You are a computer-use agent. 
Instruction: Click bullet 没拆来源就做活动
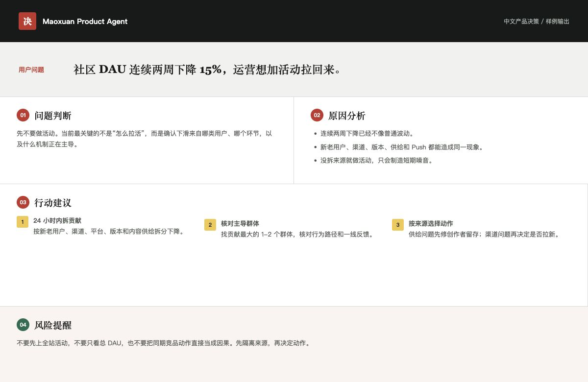pos(377,160)
